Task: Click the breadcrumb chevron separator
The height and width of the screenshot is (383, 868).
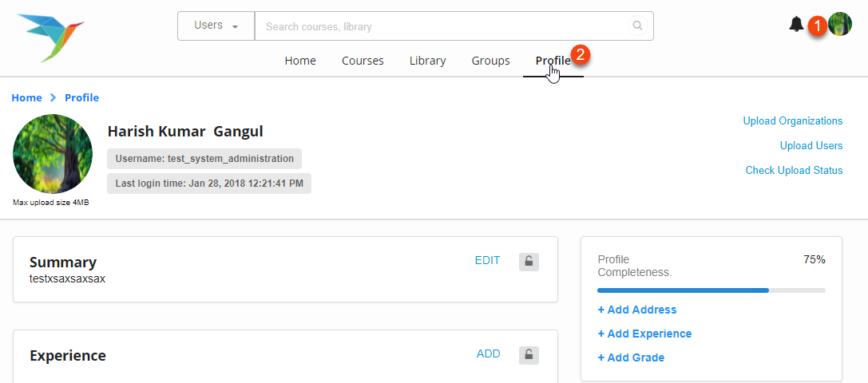Action: tap(54, 97)
